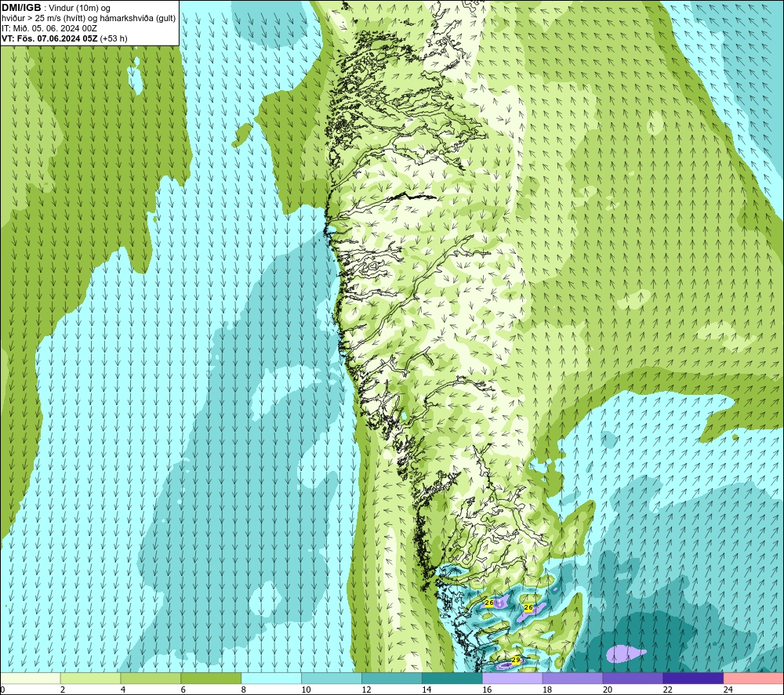Click the scale number 6
The height and width of the screenshot is (695, 784).
[x=183, y=690]
